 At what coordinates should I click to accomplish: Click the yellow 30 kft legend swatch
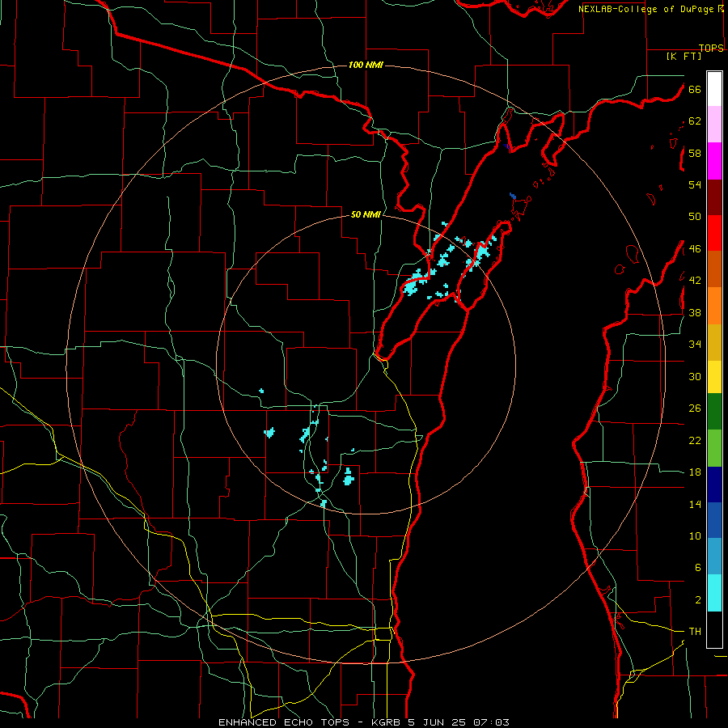(714, 377)
